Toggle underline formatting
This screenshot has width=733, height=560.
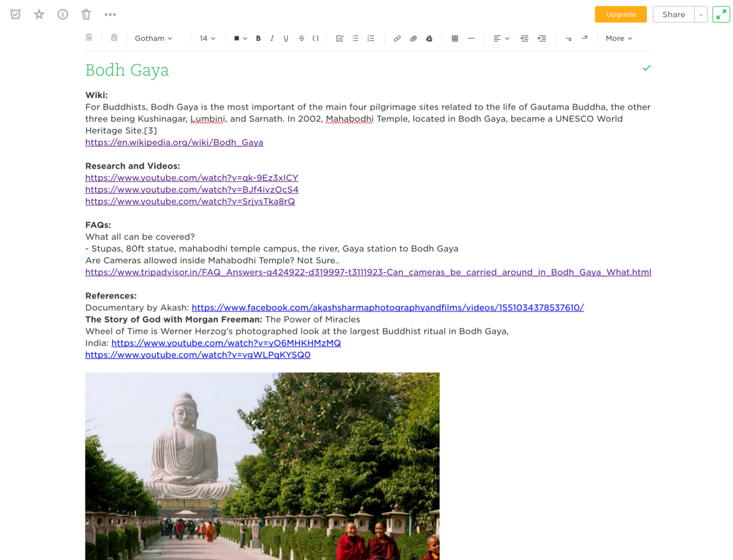click(286, 38)
